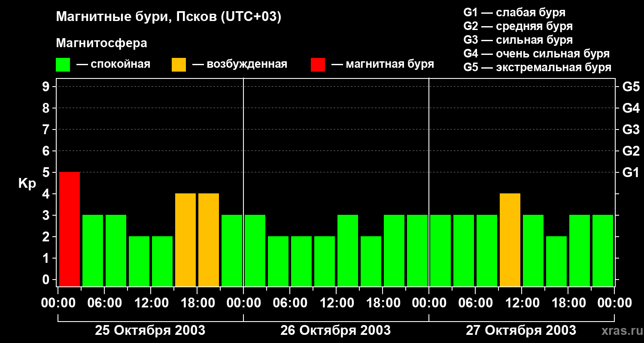The image size is (644, 343).
Task: Click the '18:00' tick label under 27 October
Action: point(568,303)
